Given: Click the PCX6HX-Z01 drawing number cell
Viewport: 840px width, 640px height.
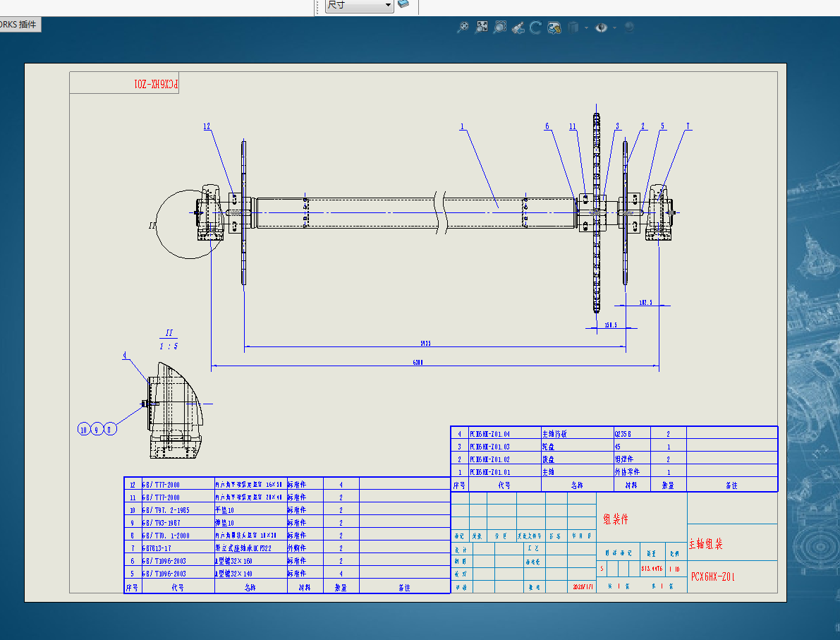Looking at the screenshot, I should click(732, 576).
